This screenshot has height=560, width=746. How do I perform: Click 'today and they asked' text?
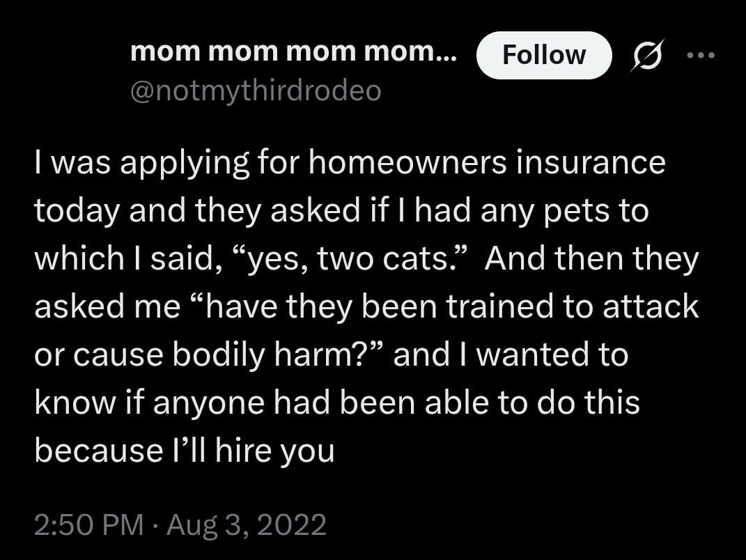(x=197, y=211)
